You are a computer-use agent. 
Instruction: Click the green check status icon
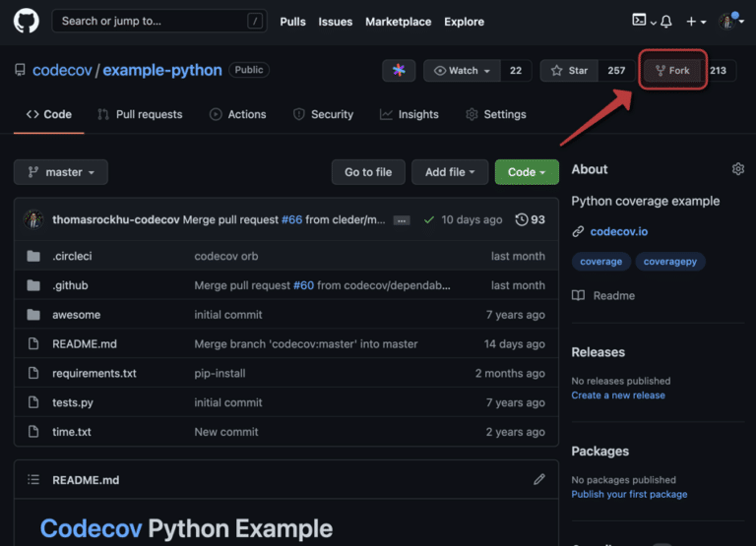428,220
